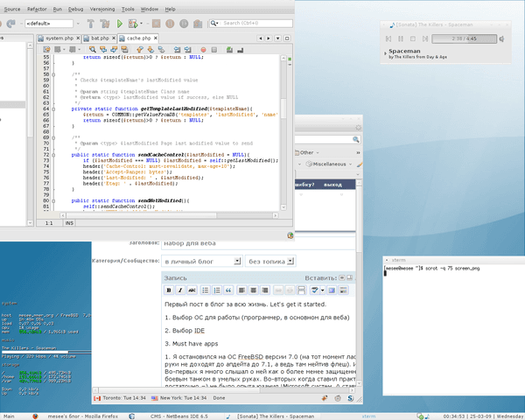
Task: Click the spellcheck icon in blog editor
Action: coord(314,290)
